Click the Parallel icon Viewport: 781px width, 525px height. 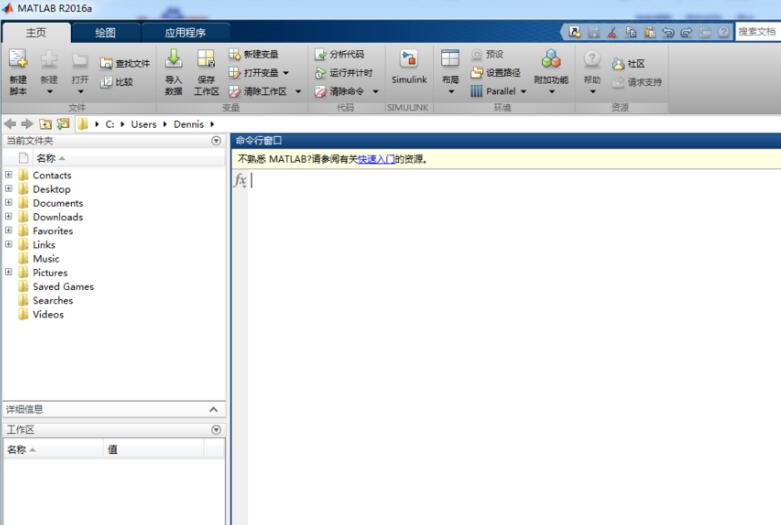[477, 91]
